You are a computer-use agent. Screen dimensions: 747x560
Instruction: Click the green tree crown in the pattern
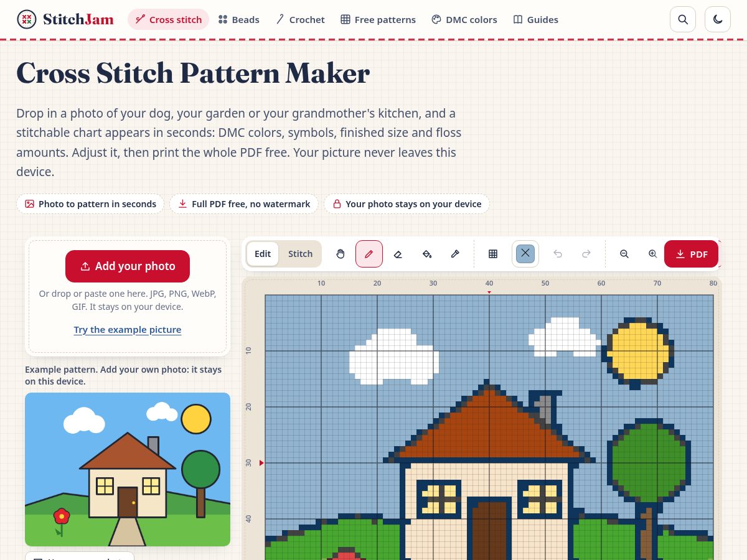coord(649,460)
